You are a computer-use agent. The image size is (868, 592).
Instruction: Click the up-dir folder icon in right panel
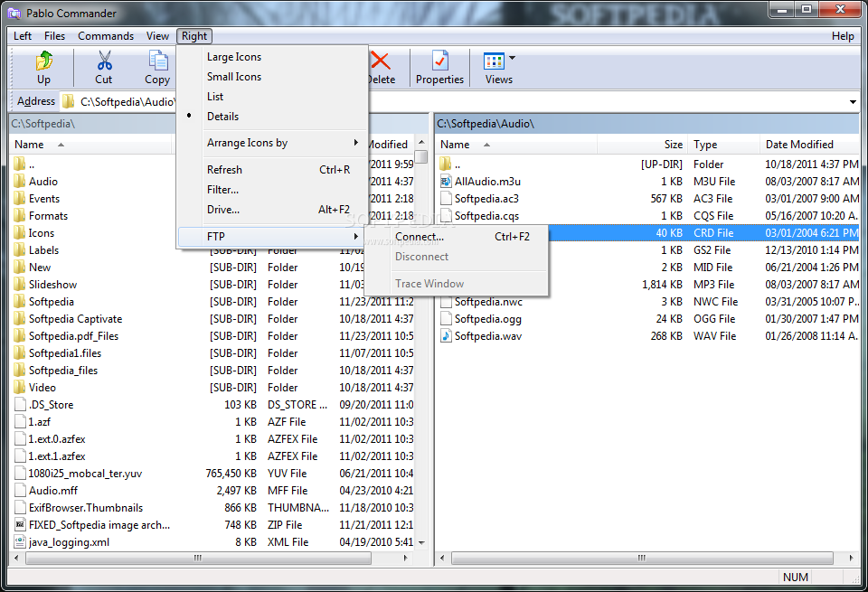coord(446,164)
